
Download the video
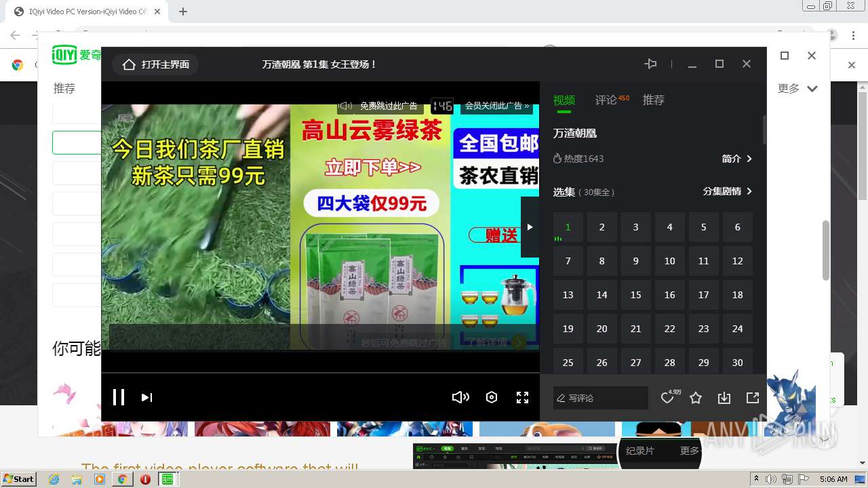(724, 398)
